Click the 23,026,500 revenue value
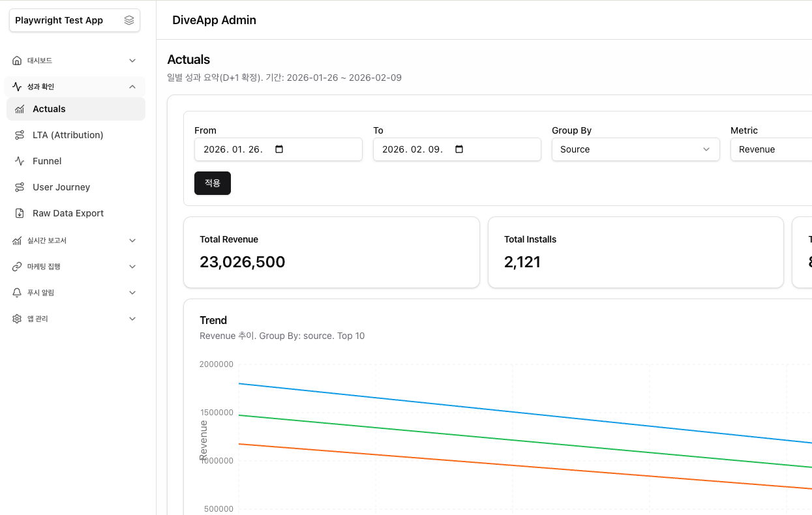 pos(243,262)
